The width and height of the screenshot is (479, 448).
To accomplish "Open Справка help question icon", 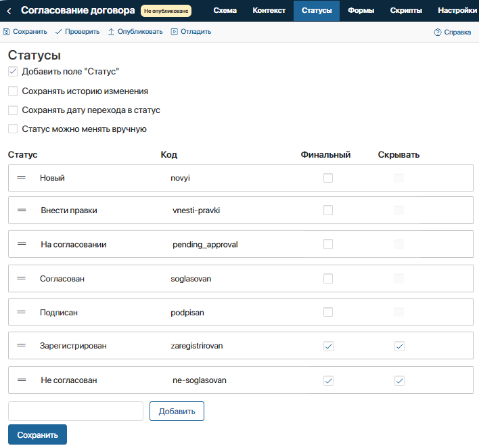I will (438, 32).
